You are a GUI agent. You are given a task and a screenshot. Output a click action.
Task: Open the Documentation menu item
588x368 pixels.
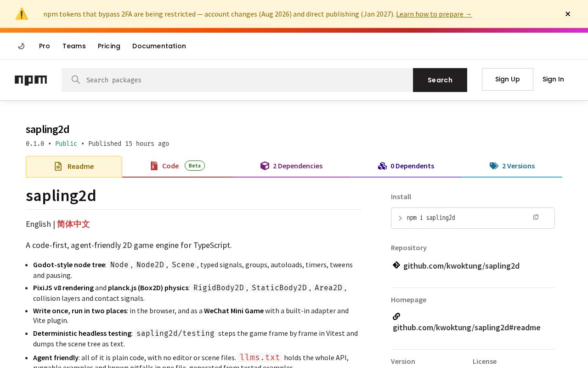pos(159,46)
